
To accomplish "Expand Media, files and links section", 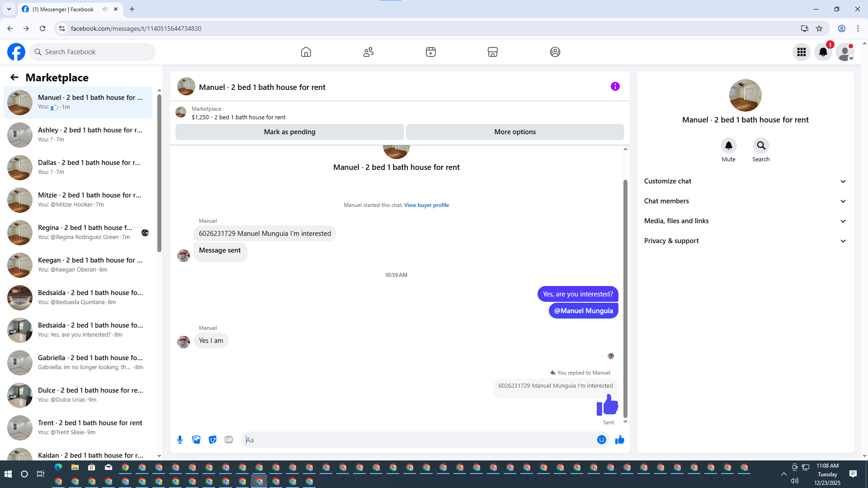I will tap(745, 221).
